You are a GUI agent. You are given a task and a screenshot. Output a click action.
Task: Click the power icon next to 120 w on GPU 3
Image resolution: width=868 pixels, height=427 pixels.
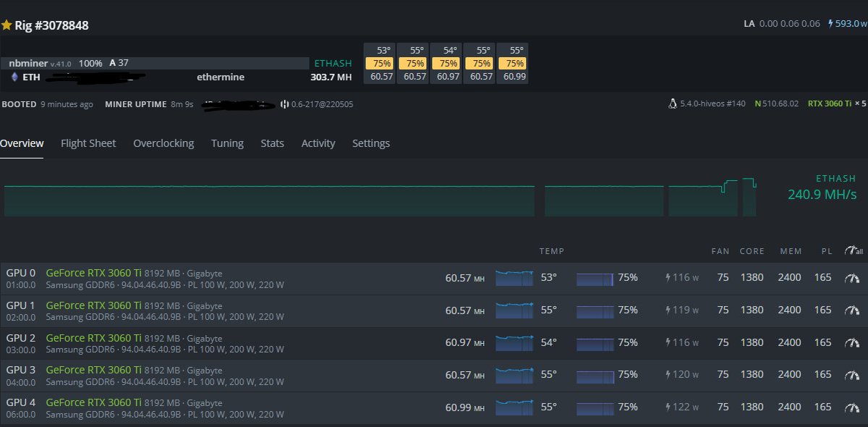tap(668, 375)
